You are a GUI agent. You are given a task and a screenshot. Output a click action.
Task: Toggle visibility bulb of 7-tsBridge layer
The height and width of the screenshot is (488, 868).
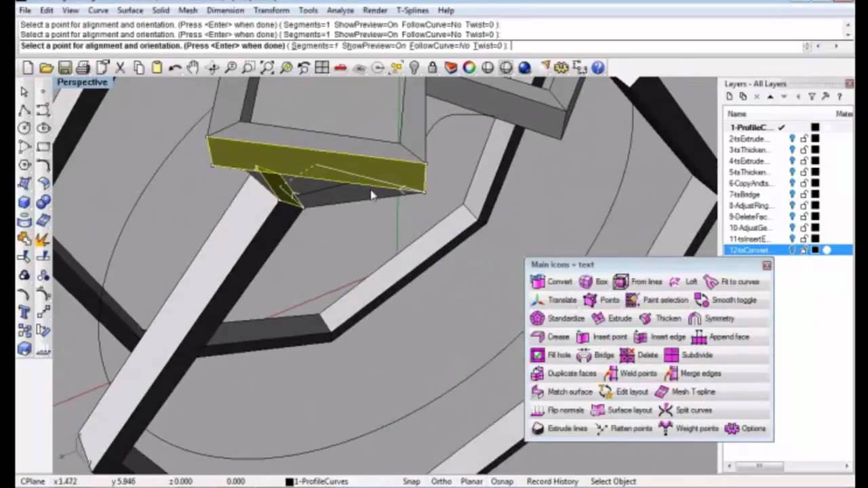coord(792,195)
